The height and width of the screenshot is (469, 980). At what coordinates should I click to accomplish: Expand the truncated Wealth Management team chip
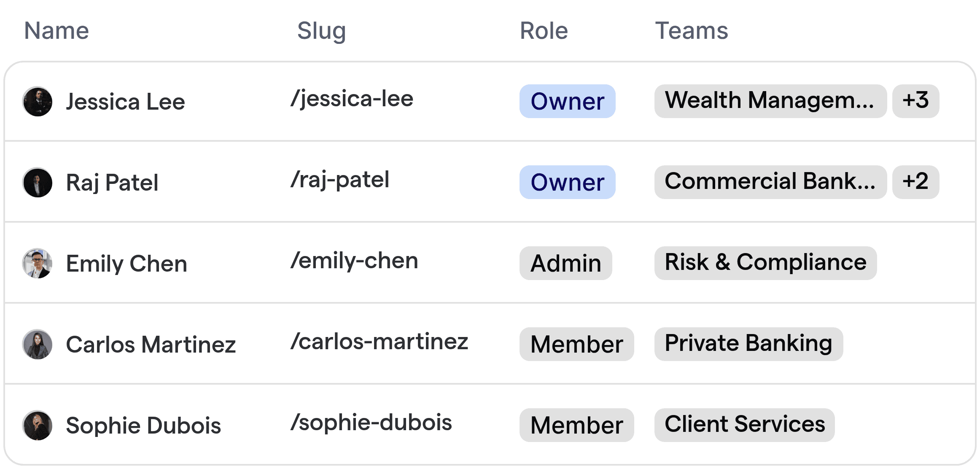click(770, 100)
